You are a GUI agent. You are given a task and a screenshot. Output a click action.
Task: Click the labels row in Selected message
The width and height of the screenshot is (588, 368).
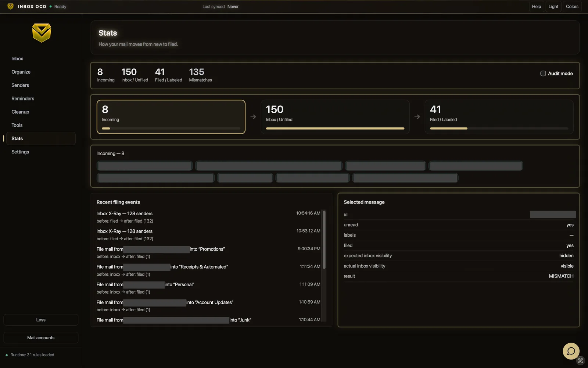point(459,235)
